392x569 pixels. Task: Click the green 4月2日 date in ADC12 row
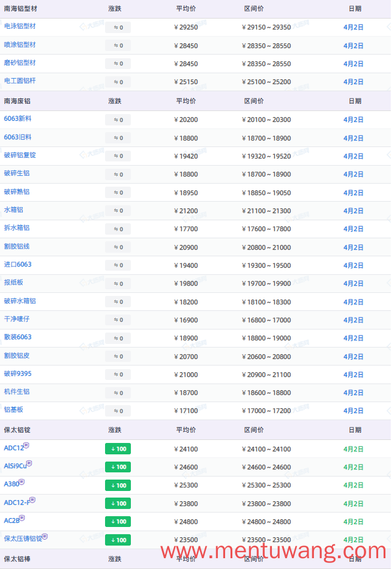[353, 449]
